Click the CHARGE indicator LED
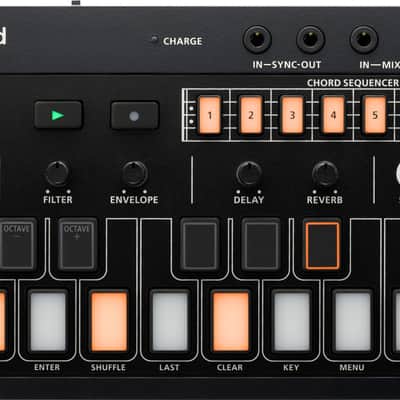400x400 pixels. [154, 40]
